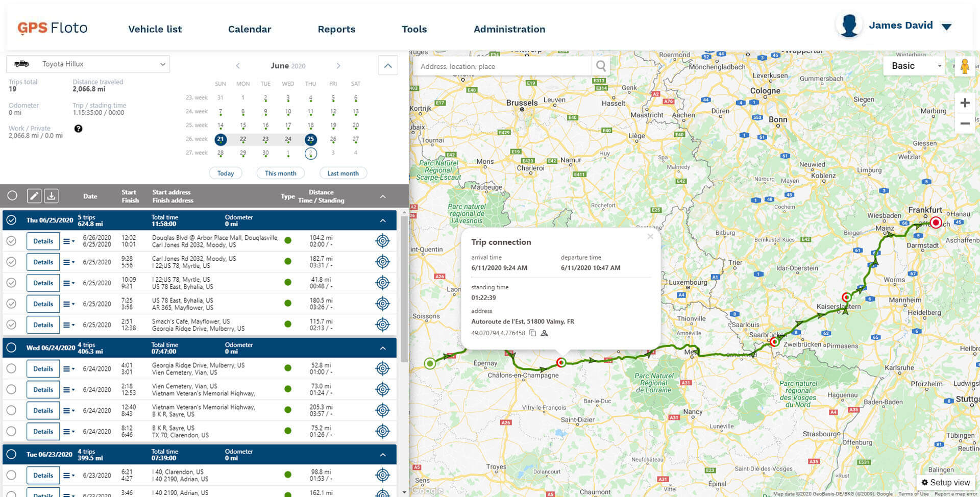
Task: Toggle select-all circle in table header
Action: (x=12, y=195)
